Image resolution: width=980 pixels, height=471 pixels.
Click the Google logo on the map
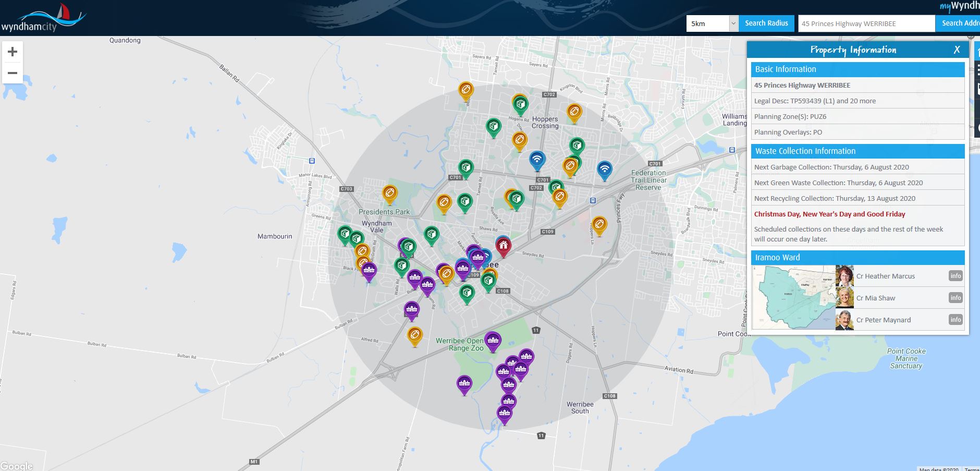pos(17,466)
